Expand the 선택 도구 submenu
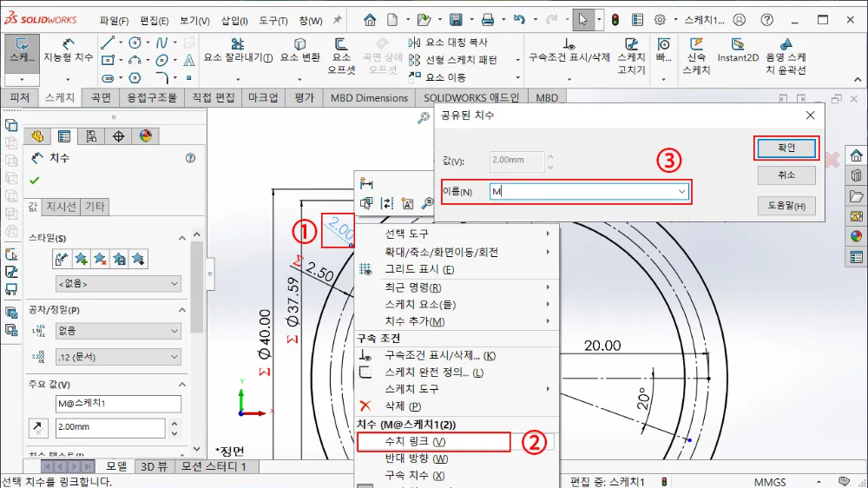The width and height of the screenshot is (868, 488). click(457, 234)
